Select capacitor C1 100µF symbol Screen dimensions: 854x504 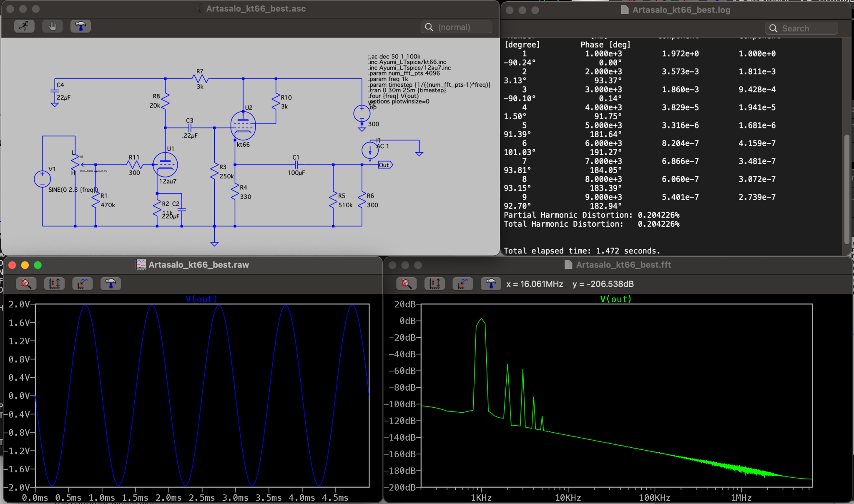coord(296,165)
